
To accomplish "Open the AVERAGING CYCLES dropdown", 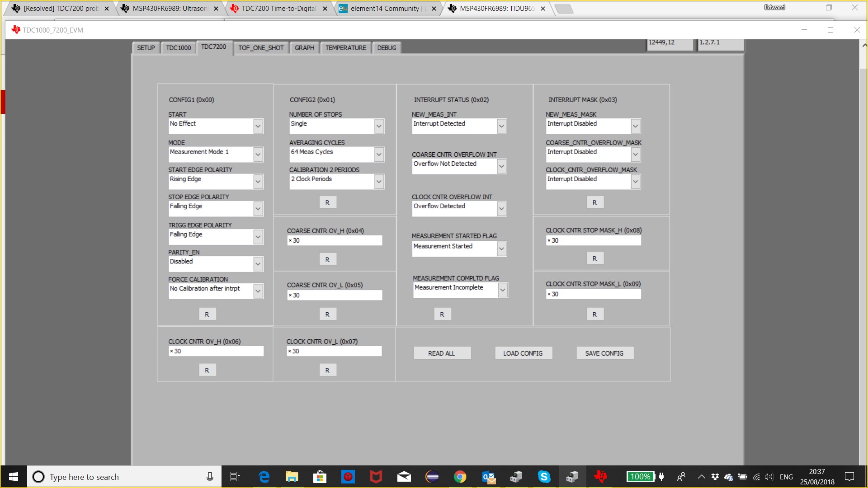I will (x=379, y=155).
